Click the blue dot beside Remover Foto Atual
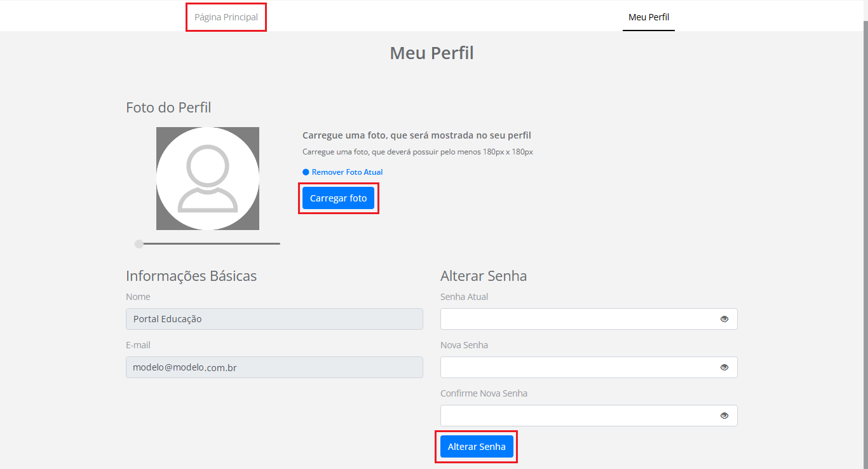868x469 pixels. point(306,172)
